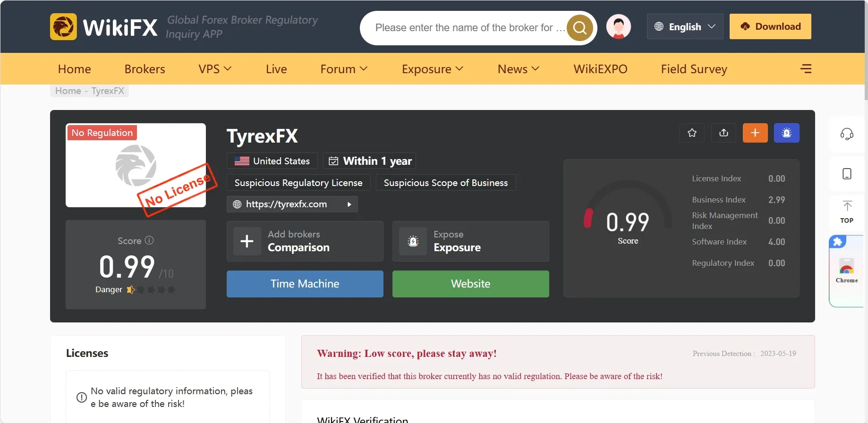Click the search magnifier icon

pos(579,28)
